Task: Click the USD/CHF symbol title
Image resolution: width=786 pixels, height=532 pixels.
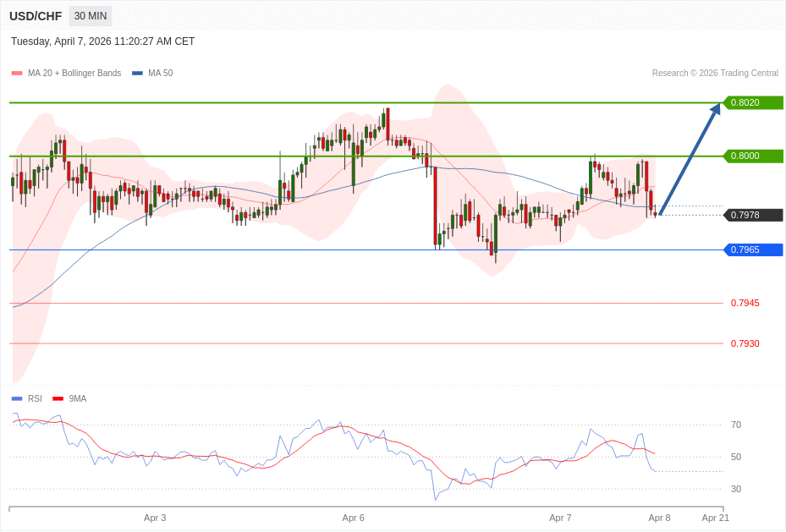Action: pos(36,16)
